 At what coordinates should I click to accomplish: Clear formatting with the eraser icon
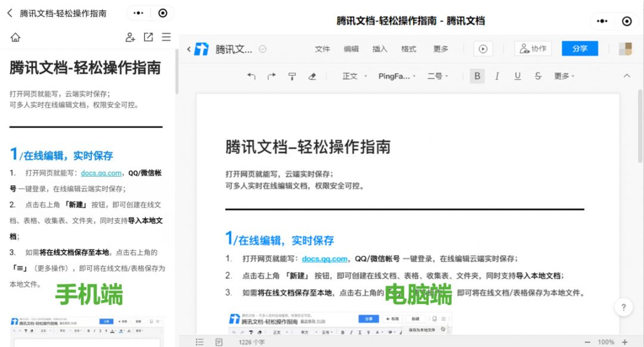click(312, 76)
